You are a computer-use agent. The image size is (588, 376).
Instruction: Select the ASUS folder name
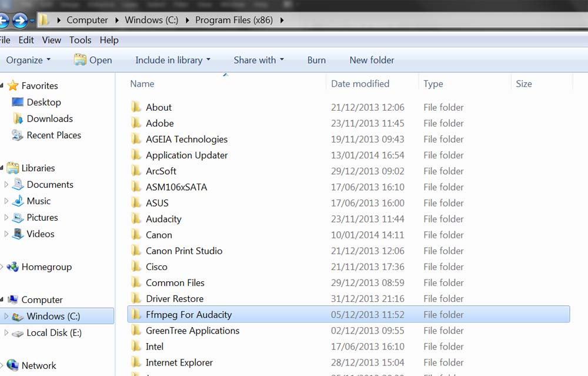pyautogui.click(x=157, y=203)
